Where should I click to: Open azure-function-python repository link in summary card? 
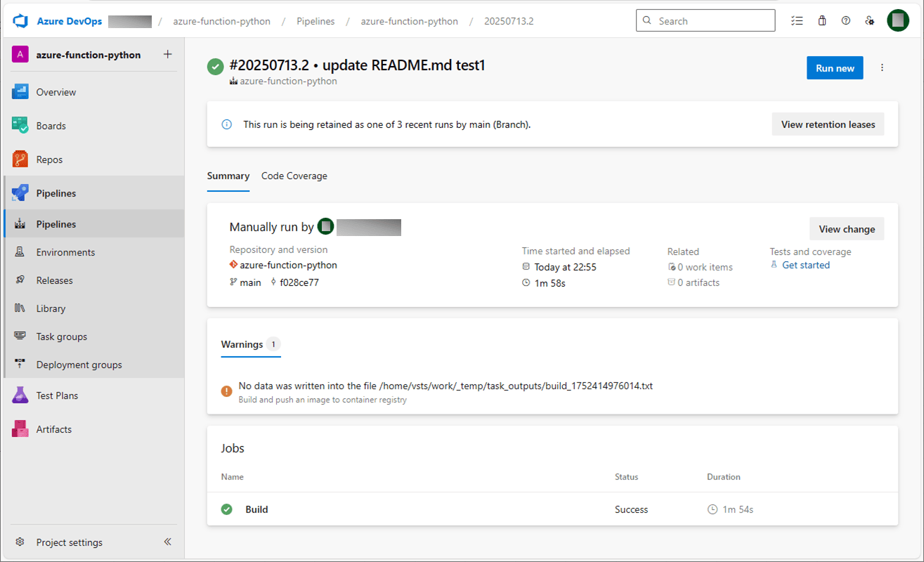(289, 266)
